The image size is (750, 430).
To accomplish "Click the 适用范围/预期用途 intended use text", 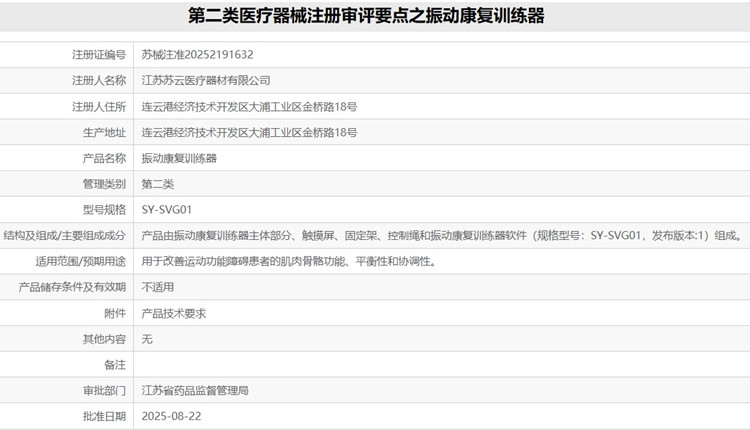I will point(289,262).
